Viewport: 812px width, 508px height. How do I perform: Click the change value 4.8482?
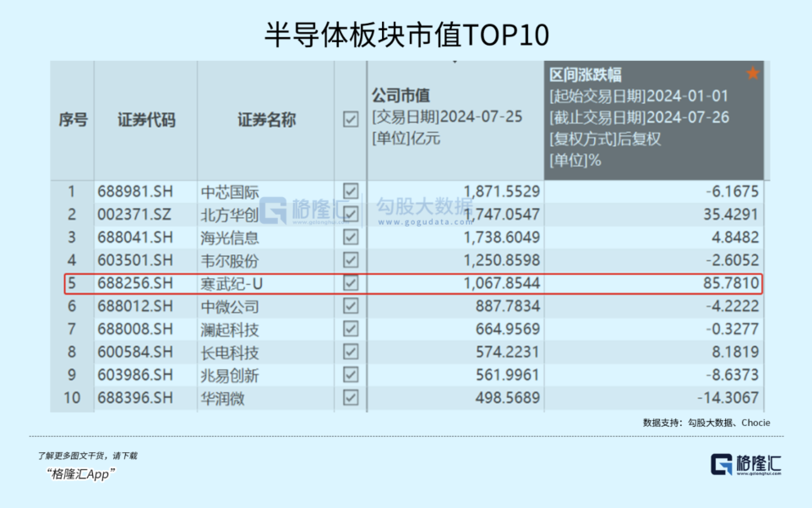point(735,238)
